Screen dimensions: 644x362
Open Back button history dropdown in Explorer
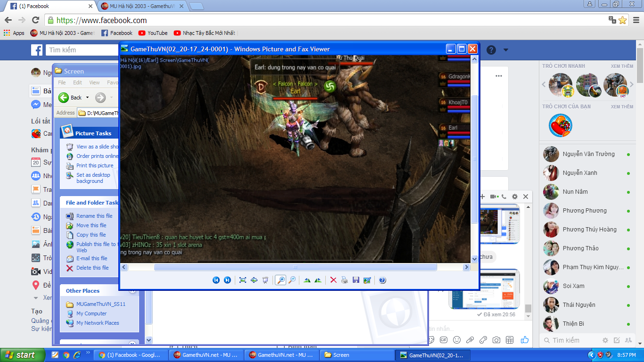[x=87, y=98]
